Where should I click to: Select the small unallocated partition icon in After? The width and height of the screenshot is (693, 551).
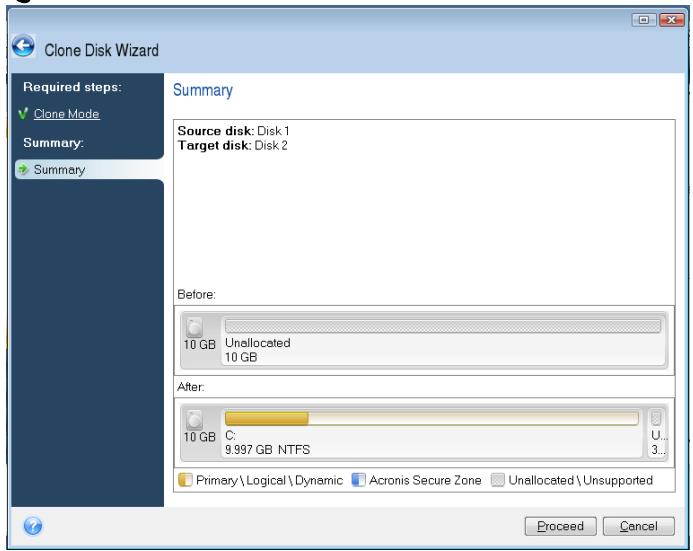(x=656, y=418)
